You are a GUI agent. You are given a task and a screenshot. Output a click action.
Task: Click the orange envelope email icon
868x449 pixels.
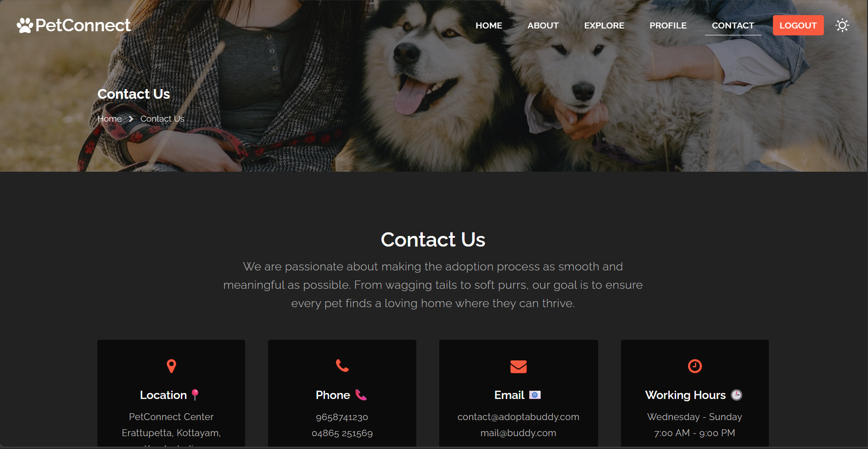pyautogui.click(x=518, y=366)
